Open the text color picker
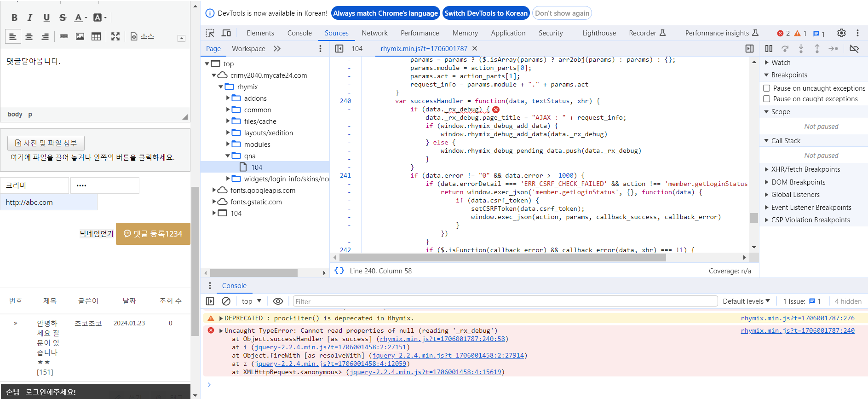 click(x=80, y=17)
